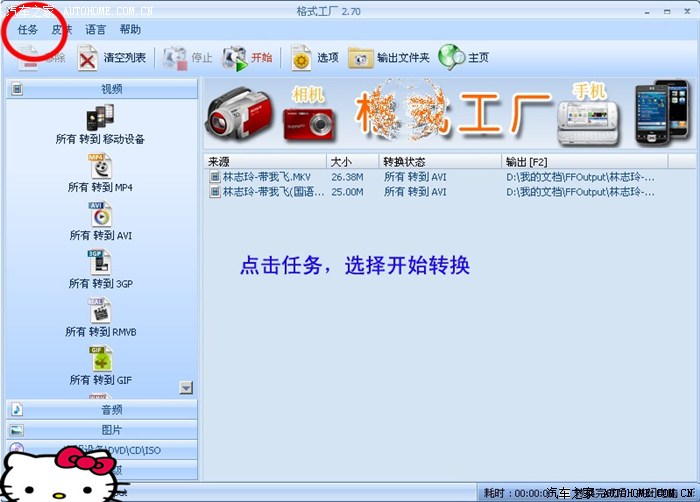Click the red 相机 camera image
The image size is (700, 502).
308,123
